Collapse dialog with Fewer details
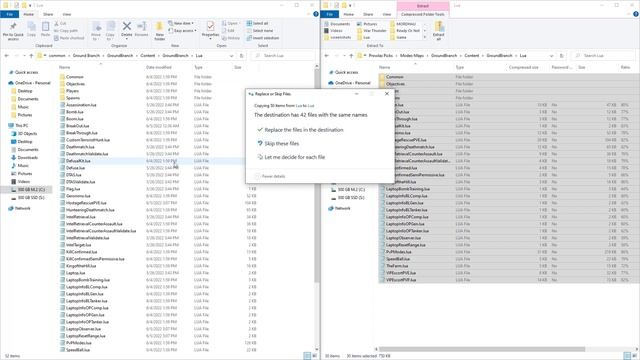Screen dimensions: 640x360 pos(270,176)
